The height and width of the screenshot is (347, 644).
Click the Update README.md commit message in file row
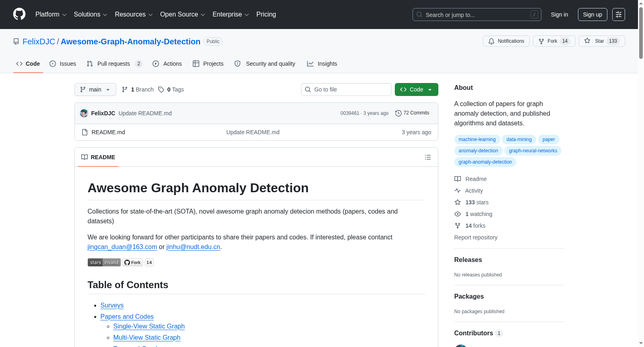253,132
